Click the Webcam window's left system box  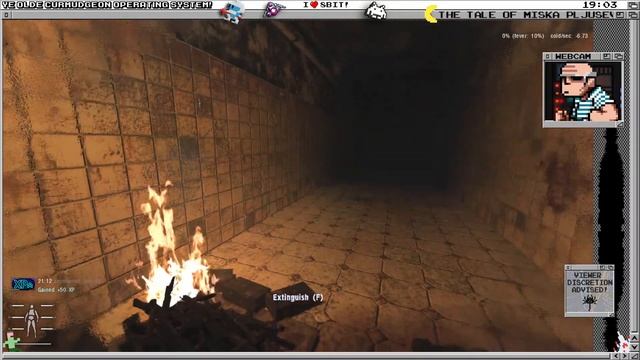pyautogui.click(x=548, y=56)
